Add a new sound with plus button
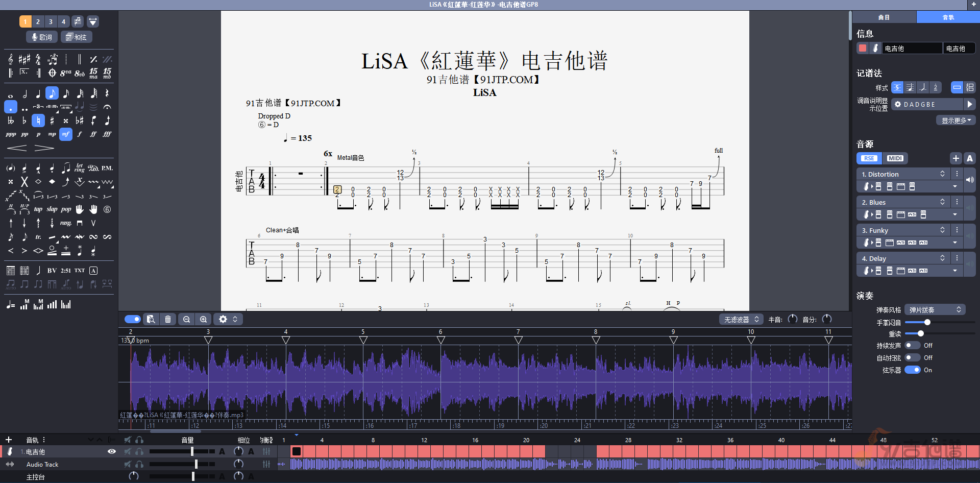Image resolution: width=980 pixels, height=483 pixels. [956, 158]
